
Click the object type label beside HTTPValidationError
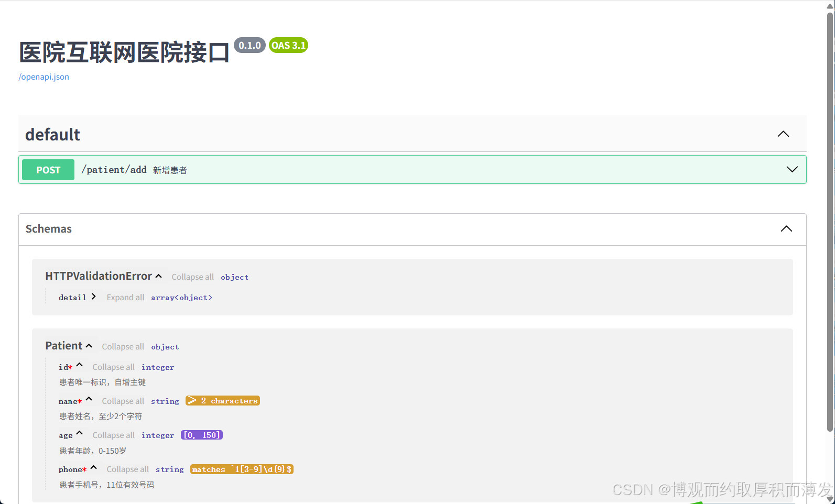(235, 277)
